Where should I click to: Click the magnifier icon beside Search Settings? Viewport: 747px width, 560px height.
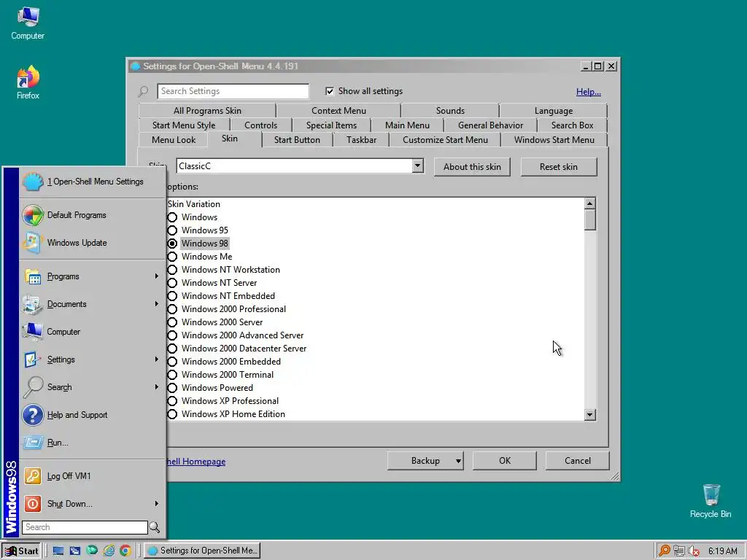144,91
